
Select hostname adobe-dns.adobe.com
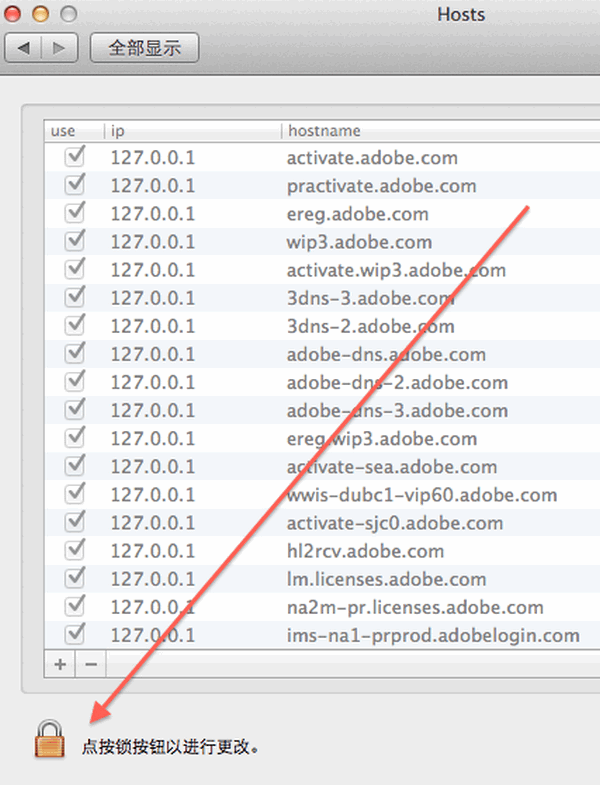click(x=386, y=354)
